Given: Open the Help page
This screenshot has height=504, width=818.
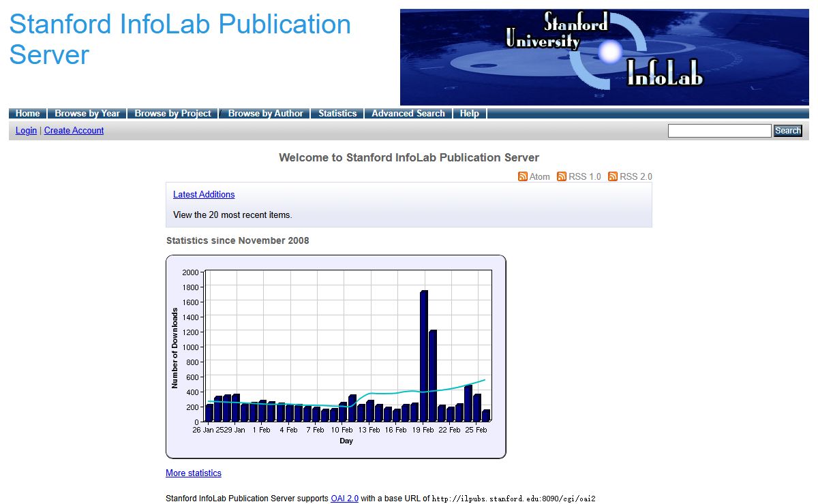Looking at the screenshot, I should click(470, 114).
